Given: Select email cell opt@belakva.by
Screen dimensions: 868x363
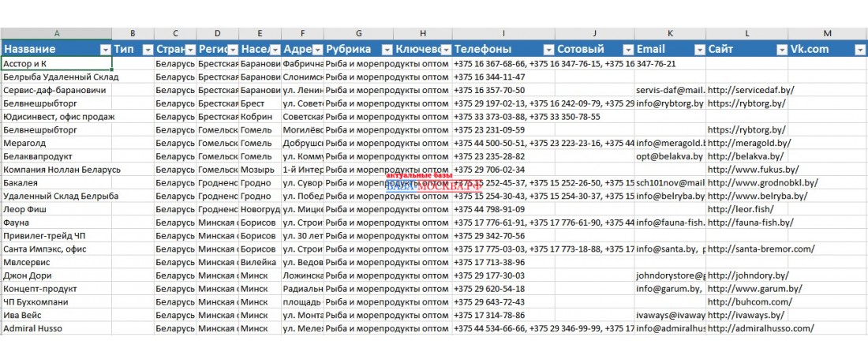Looking at the screenshot, I should 671,156.
